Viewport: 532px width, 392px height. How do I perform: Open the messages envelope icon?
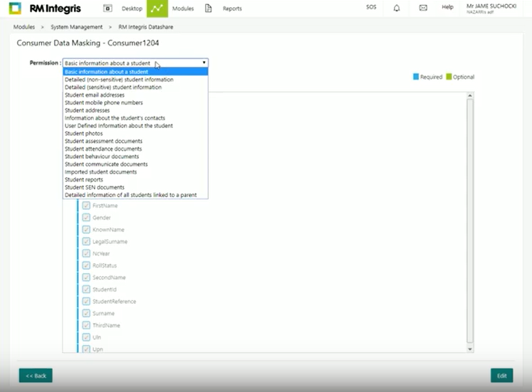pyautogui.click(x=423, y=7)
